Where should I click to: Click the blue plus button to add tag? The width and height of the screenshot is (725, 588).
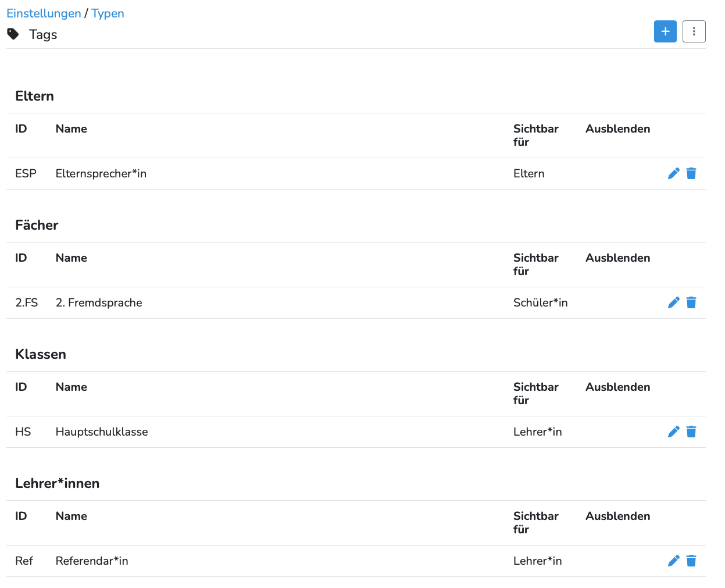[665, 31]
